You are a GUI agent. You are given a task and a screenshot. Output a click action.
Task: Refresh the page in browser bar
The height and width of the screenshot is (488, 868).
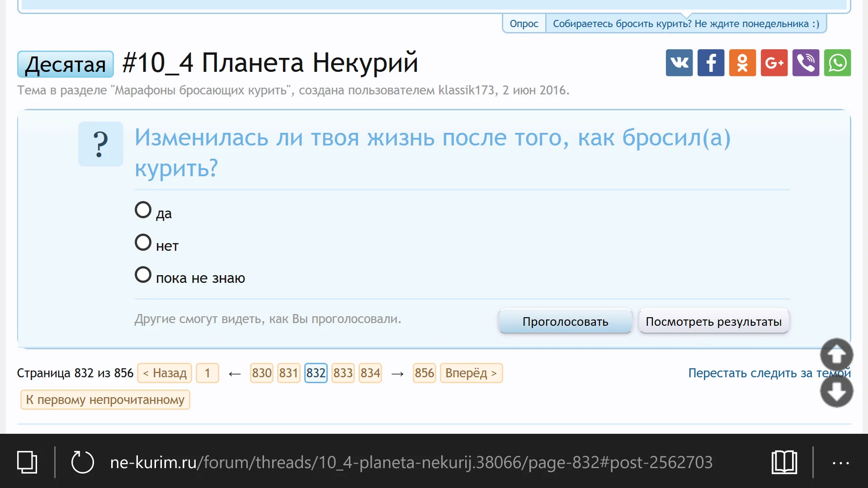(x=82, y=462)
